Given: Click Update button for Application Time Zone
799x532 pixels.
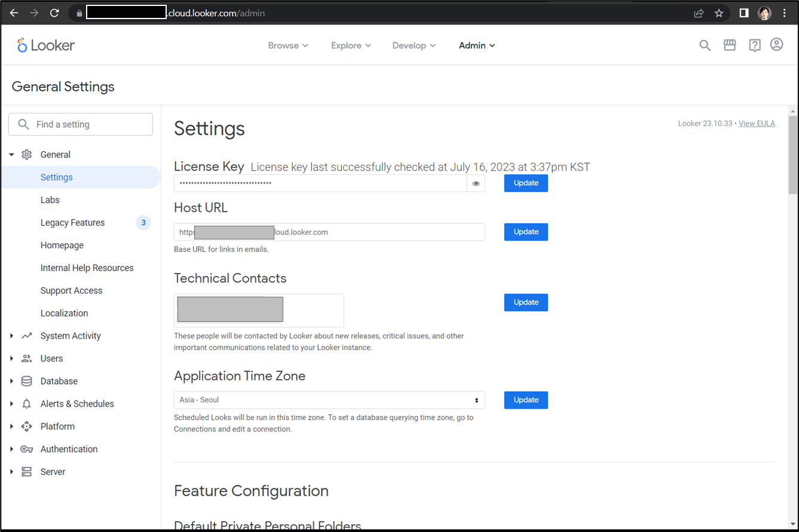Looking at the screenshot, I should tap(526, 400).
